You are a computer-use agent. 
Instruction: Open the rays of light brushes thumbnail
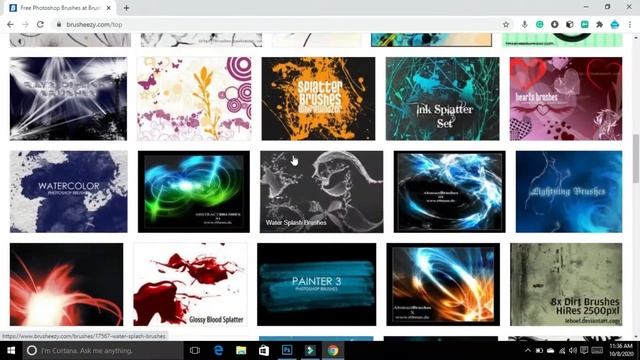click(69, 99)
